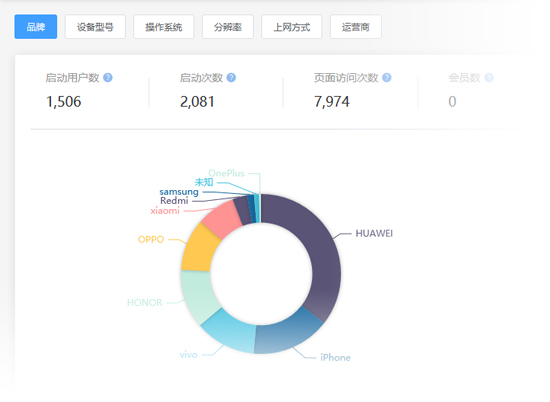Click the mint HONOR donut segment
550x402 pixels.
[x=198, y=296]
